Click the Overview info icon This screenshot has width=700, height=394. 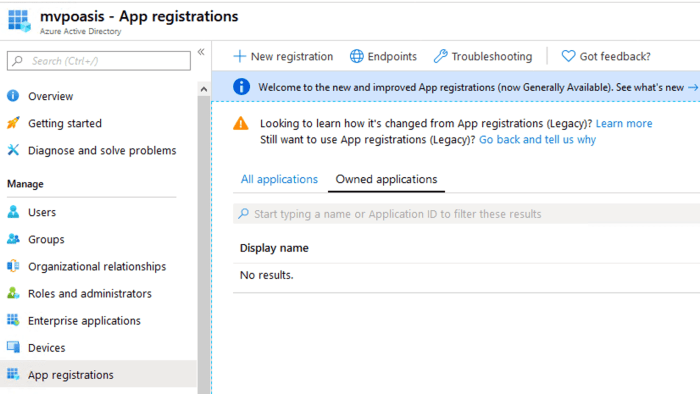(x=13, y=95)
